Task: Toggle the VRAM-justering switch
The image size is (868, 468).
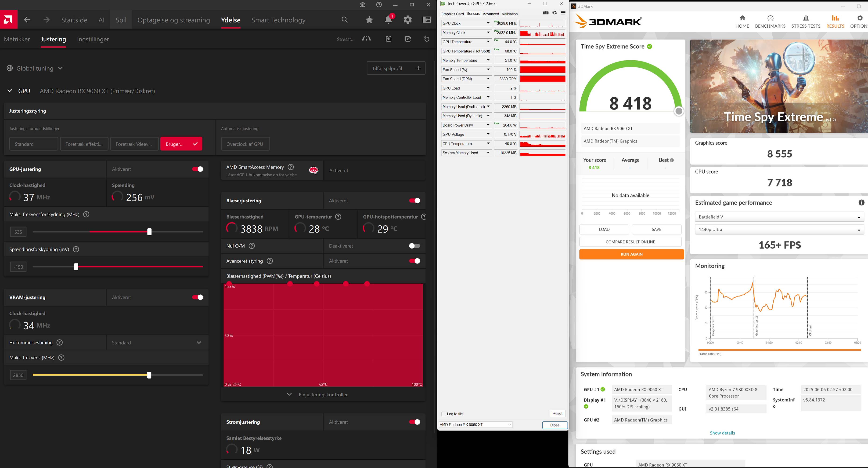Action: pyautogui.click(x=198, y=297)
